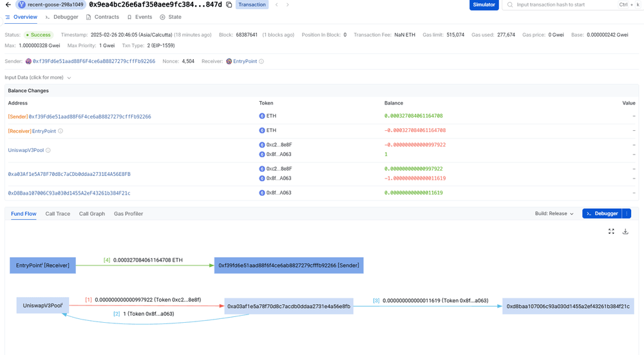The image size is (644, 355).
Task: Select the Gas Profiler tab
Action: 128,214
